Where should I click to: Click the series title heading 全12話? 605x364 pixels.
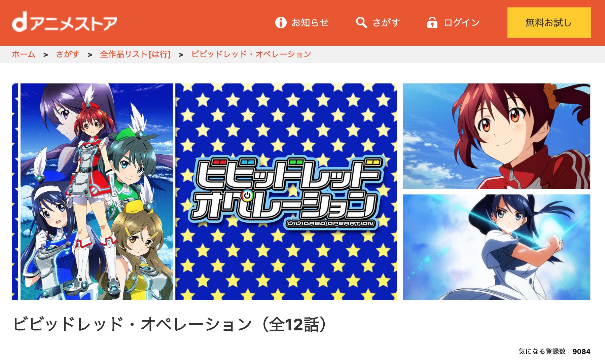pyautogui.click(x=169, y=324)
